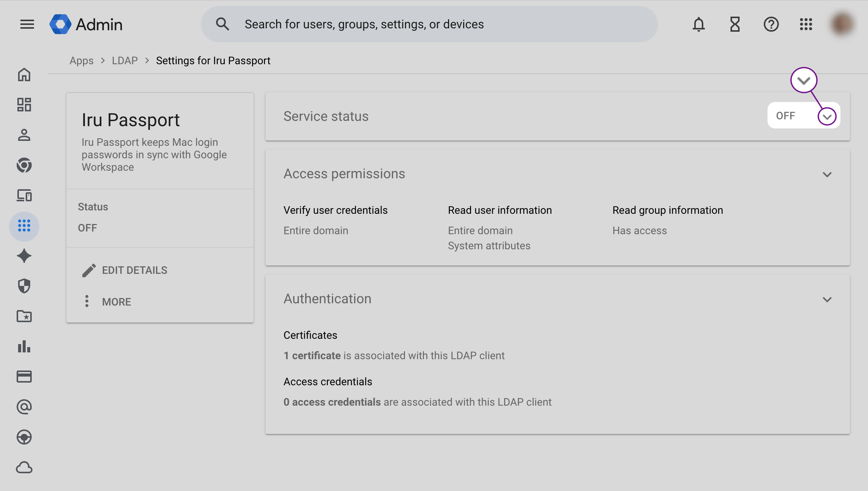Open the notifications bell

point(699,25)
